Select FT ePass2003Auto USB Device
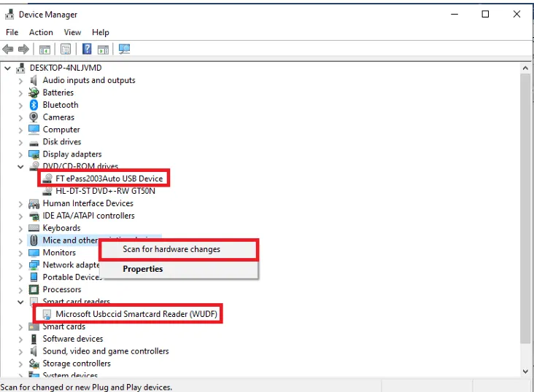Screen dimensions: 534x392 click(109, 179)
